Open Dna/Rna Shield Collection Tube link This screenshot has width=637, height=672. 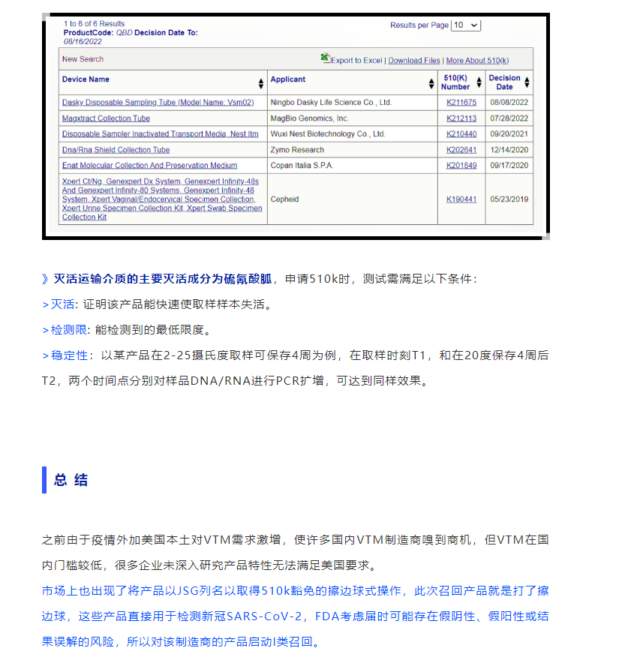coord(116,149)
